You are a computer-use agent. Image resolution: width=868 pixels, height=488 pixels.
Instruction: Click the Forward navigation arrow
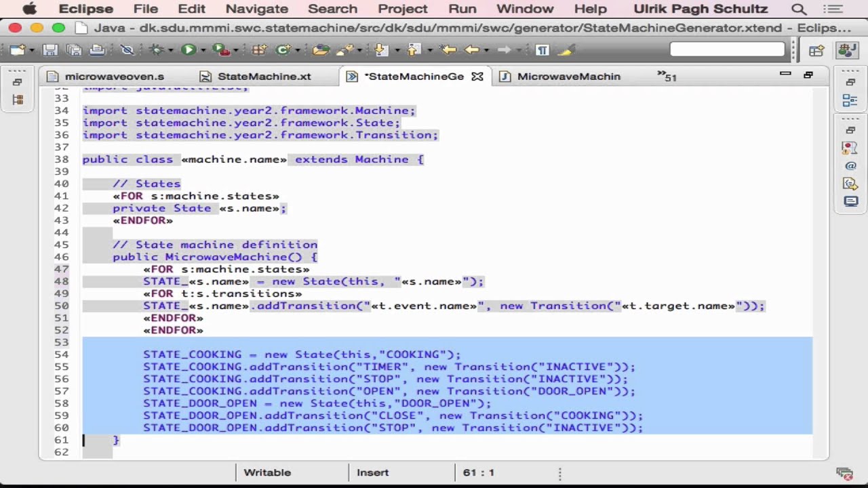coord(504,49)
